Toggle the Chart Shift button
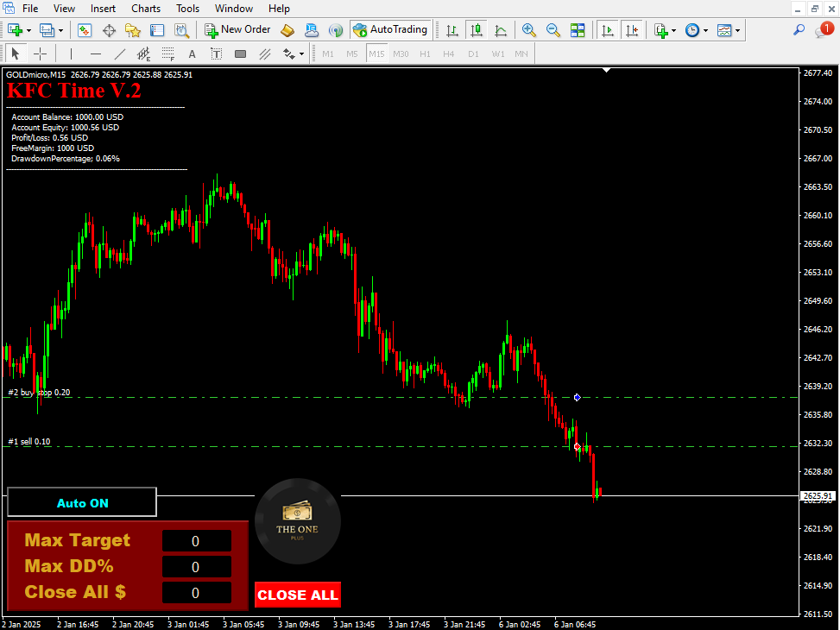 pos(632,30)
